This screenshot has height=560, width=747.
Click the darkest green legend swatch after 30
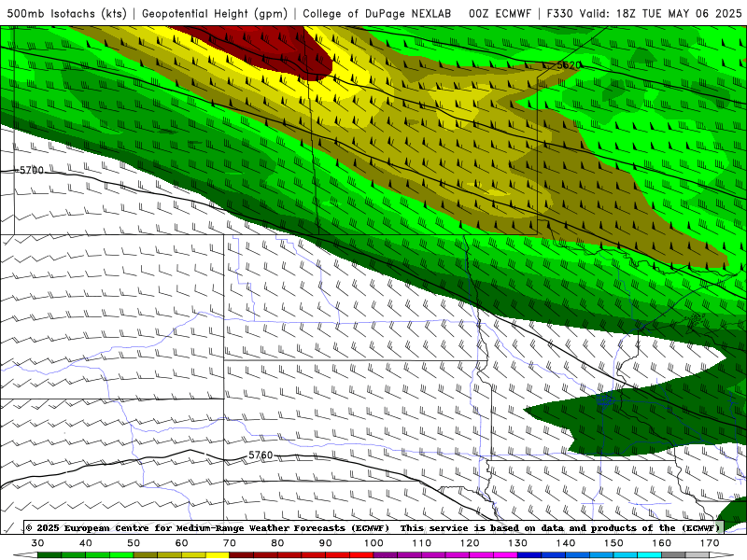click(49, 555)
